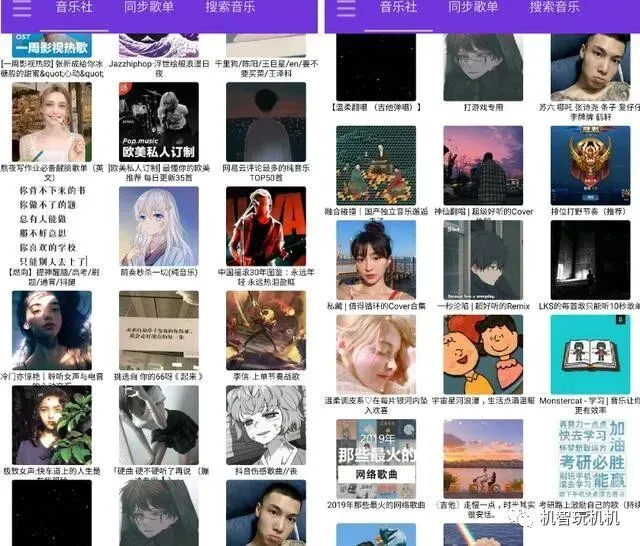The width and height of the screenshot is (640, 546).
Task: Open 私藏 值得循环的Cover合集 cover
Action: click(x=376, y=260)
